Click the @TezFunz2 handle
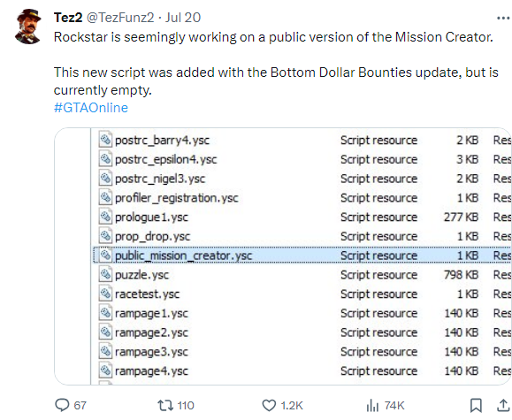The height and width of the screenshot is (420, 512). pos(120,18)
